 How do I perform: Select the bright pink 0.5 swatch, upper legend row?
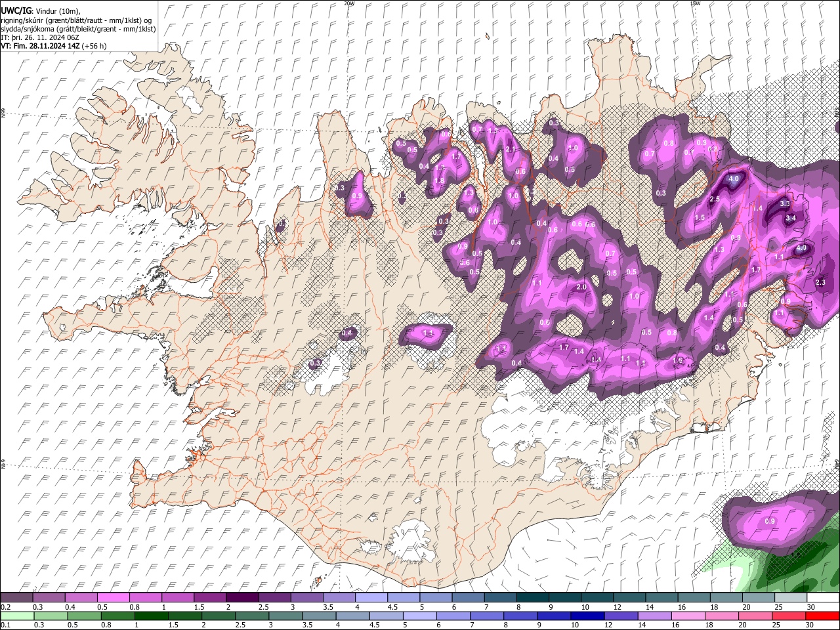pyautogui.click(x=113, y=598)
